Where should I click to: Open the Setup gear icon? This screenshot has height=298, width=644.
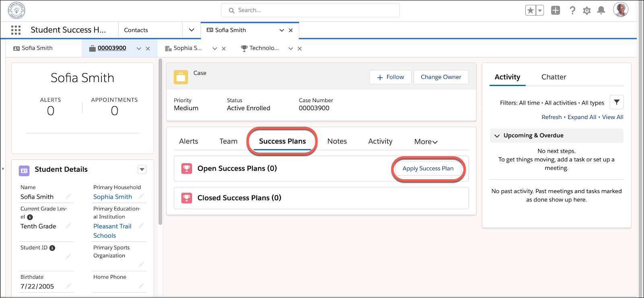pos(587,10)
